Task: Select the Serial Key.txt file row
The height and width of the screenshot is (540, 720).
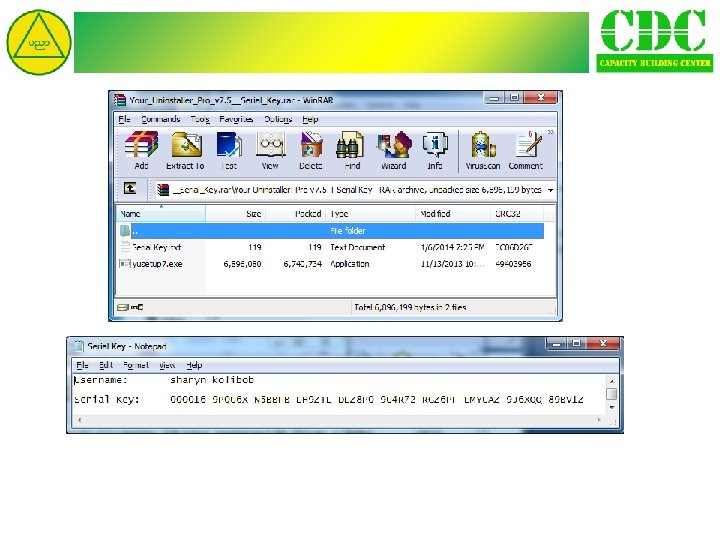Action: [x=331, y=248]
